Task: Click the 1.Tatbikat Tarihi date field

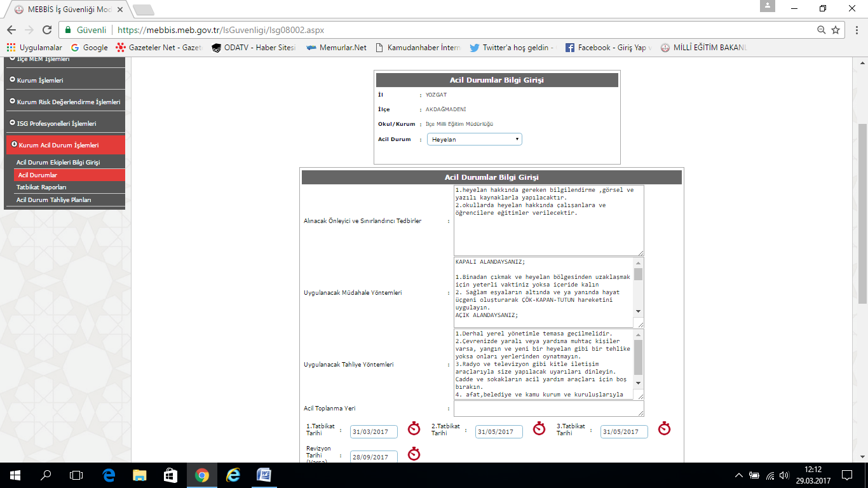Action: 374,432
